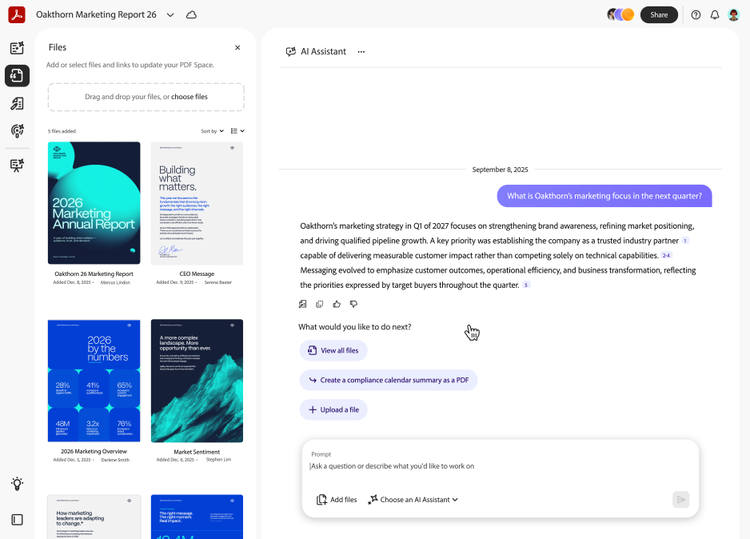Open the document title dropdown chevron

pos(170,15)
